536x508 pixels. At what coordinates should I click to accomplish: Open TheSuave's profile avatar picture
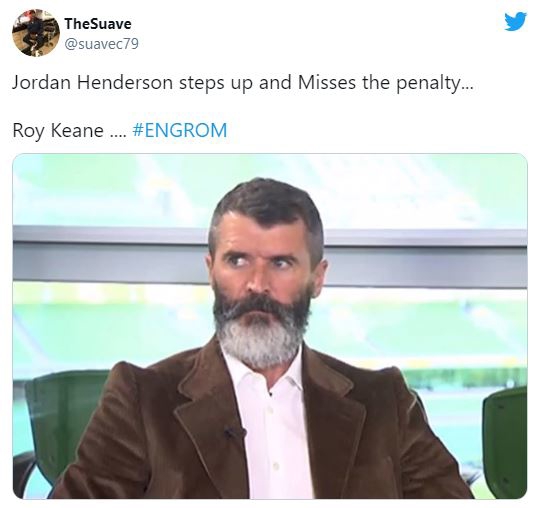coord(36,33)
